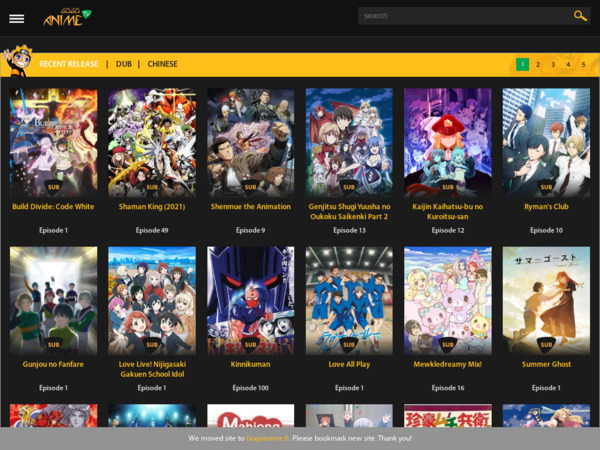Click Episode 16 under Mewkledreamy Mix!
This screenshot has height=450, width=600.
coord(448,388)
